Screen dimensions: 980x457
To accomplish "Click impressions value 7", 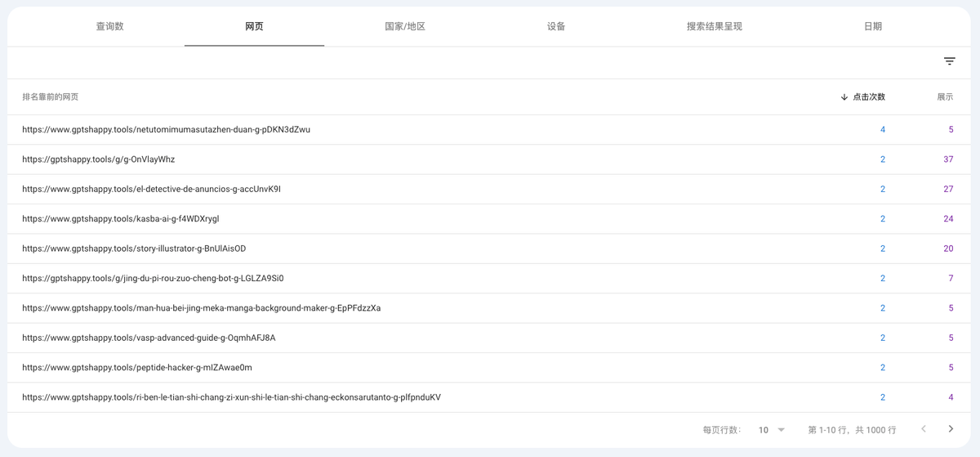I will tap(951, 279).
